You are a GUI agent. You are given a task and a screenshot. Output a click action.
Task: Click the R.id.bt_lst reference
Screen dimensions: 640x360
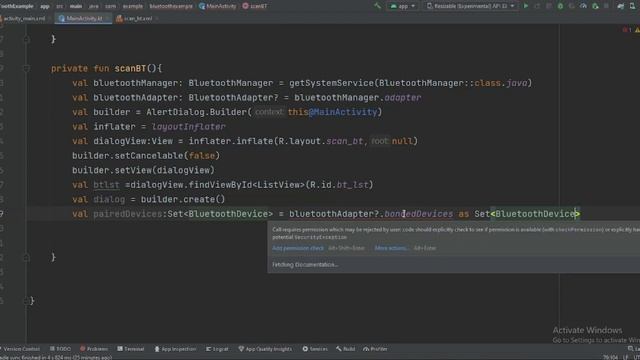coord(339,185)
